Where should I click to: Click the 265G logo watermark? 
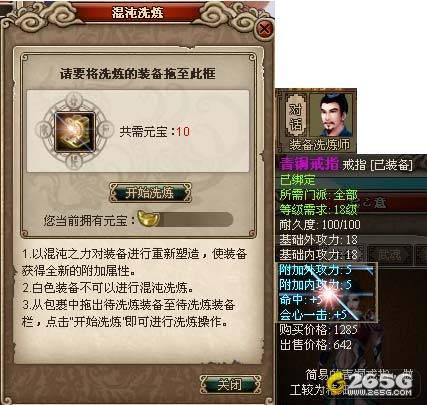(370, 383)
